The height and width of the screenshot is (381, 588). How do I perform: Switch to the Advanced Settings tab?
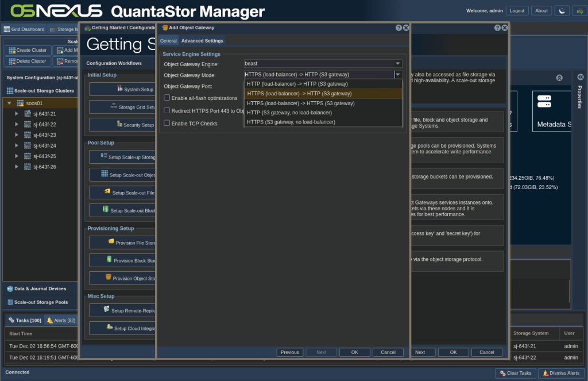click(202, 41)
